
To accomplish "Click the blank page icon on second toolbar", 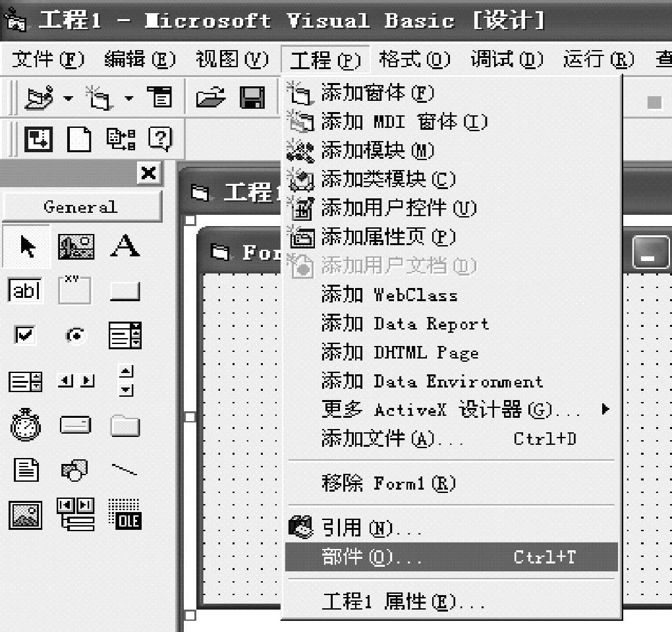I will tap(79, 139).
